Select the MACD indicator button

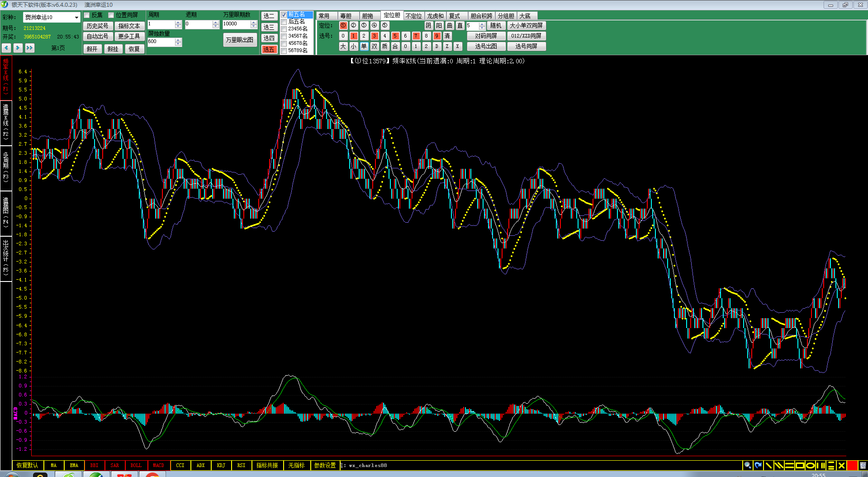(x=158, y=465)
